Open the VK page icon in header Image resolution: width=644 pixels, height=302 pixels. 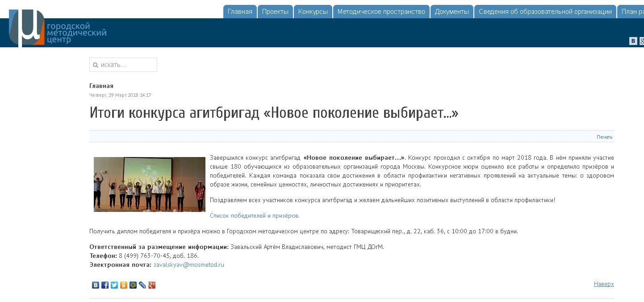click(x=633, y=41)
